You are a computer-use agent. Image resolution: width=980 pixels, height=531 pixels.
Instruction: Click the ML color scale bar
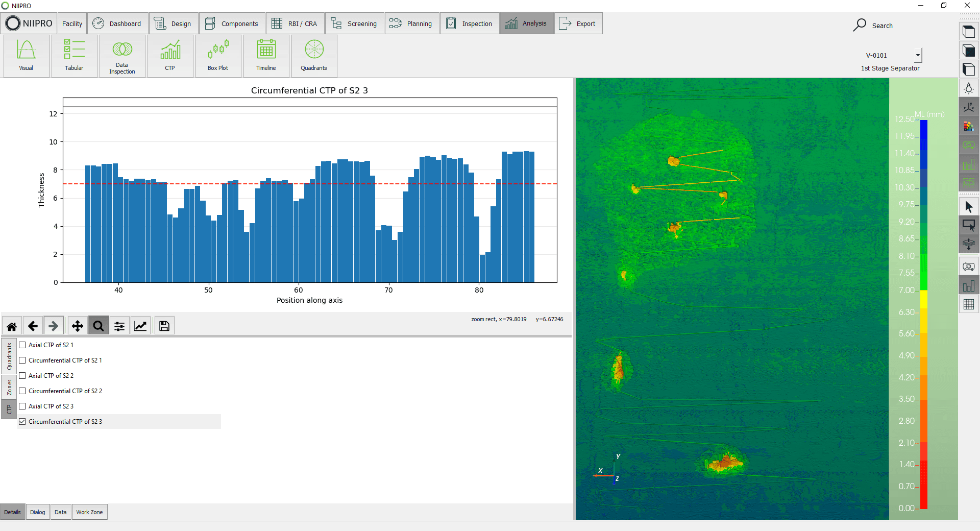(923, 314)
